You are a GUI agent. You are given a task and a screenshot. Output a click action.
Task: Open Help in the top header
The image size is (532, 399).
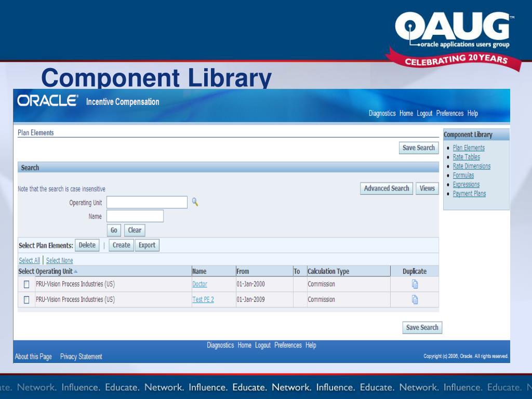tap(472, 113)
